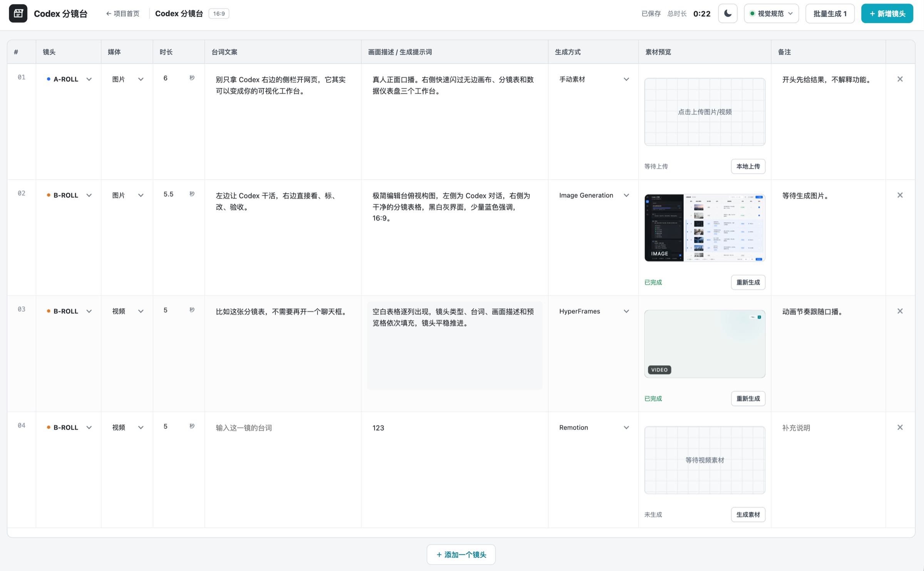Open the 手动素材 generation method dropdown
924x571 pixels.
pyautogui.click(x=593, y=79)
